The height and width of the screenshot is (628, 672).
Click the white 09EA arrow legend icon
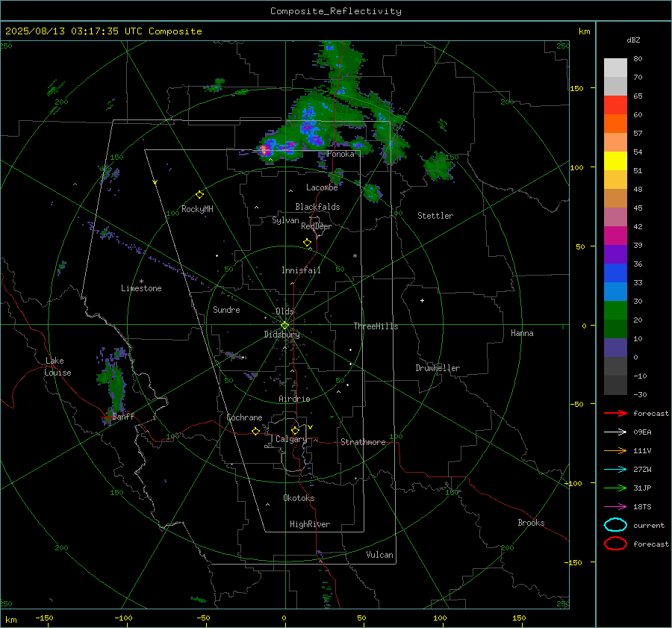coord(615,432)
